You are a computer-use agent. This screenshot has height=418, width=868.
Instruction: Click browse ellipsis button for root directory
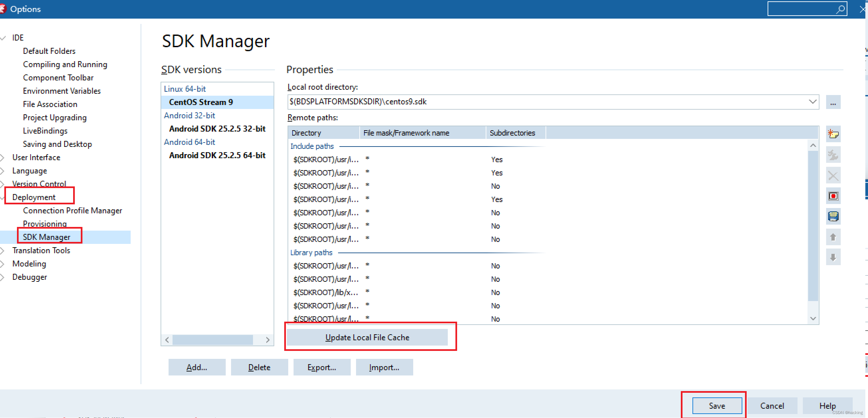833,102
